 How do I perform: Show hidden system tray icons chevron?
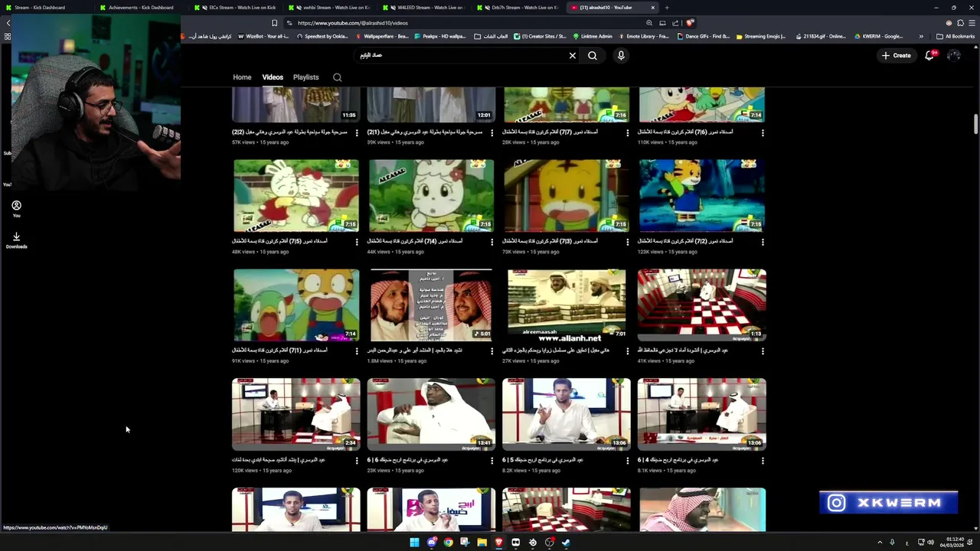click(x=880, y=543)
